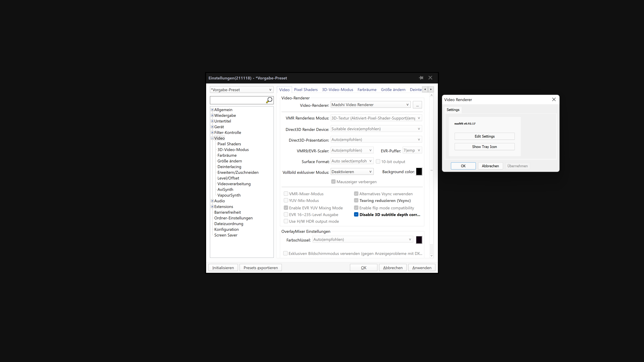Open renderer options via the ellipsis button

[x=417, y=105]
